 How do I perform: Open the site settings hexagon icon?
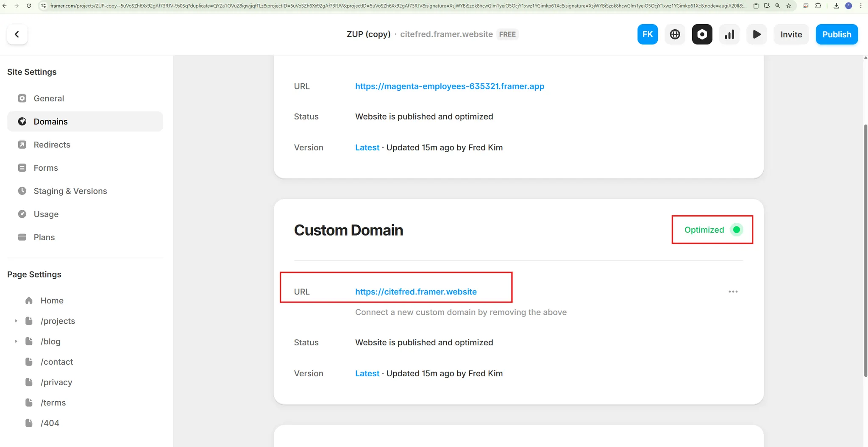702,34
